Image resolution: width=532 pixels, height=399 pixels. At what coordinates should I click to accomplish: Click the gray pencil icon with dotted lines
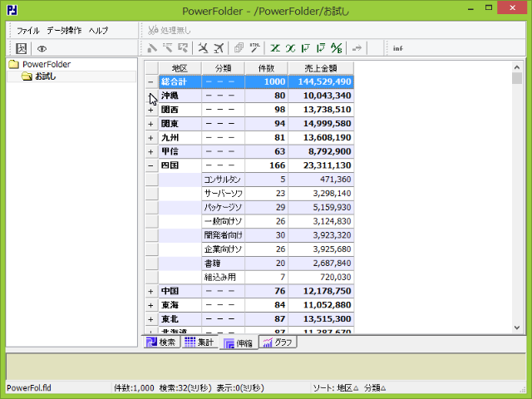pos(168,48)
